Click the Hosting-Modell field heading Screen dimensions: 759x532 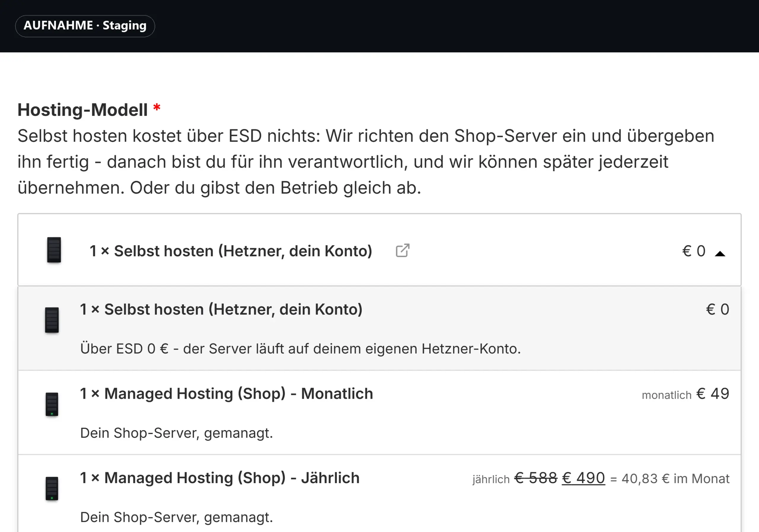[x=83, y=110]
